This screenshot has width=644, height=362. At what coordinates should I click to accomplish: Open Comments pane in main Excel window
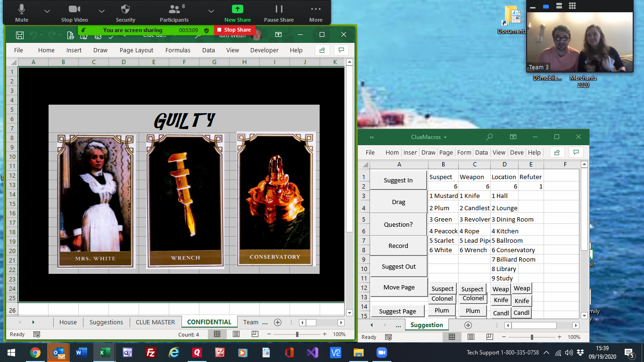click(x=341, y=50)
